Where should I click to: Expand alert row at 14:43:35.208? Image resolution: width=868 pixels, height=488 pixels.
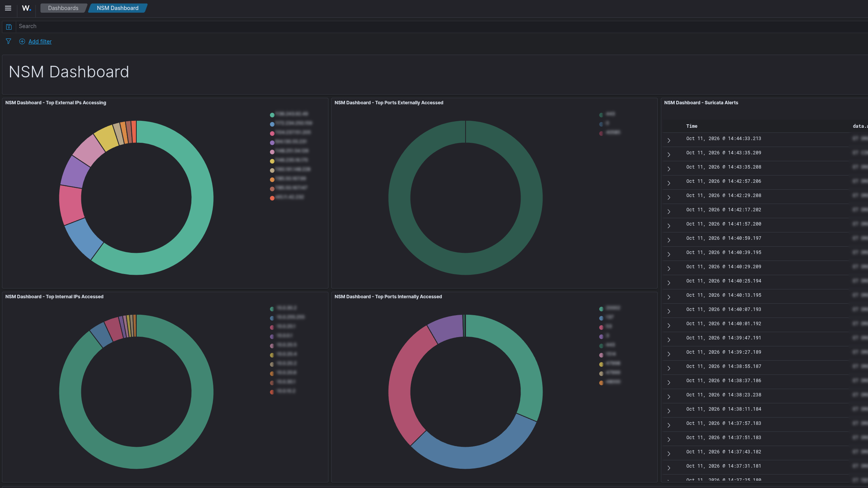pos(669,169)
